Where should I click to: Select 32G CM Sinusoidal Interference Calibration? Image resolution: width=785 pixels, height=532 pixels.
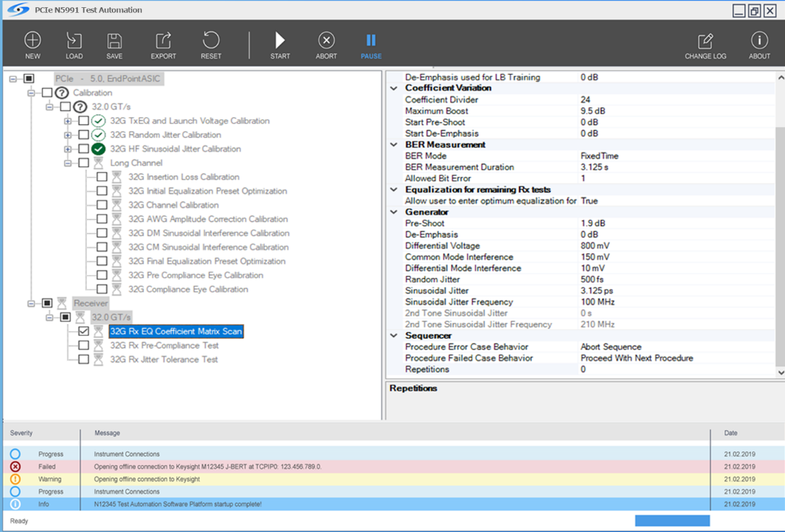(208, 247)
